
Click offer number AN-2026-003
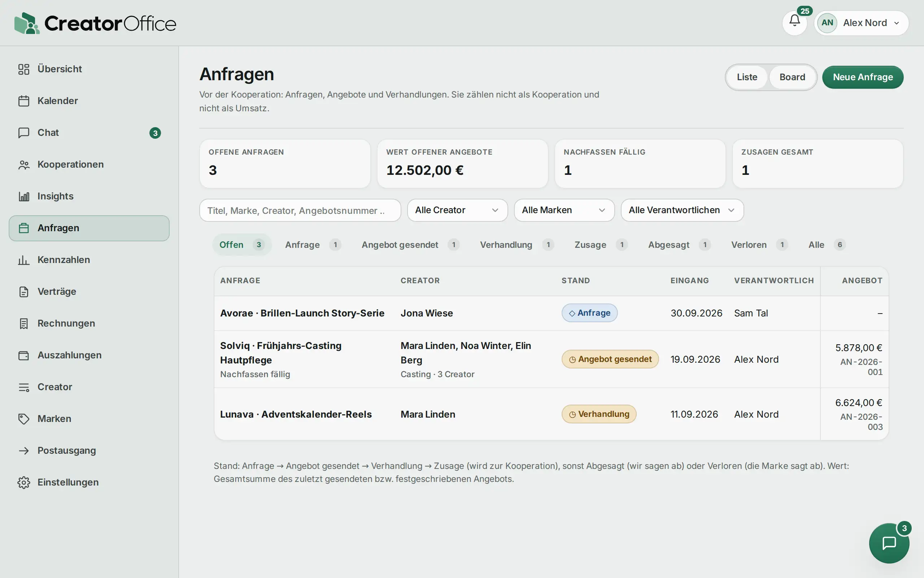coord(862,422)
